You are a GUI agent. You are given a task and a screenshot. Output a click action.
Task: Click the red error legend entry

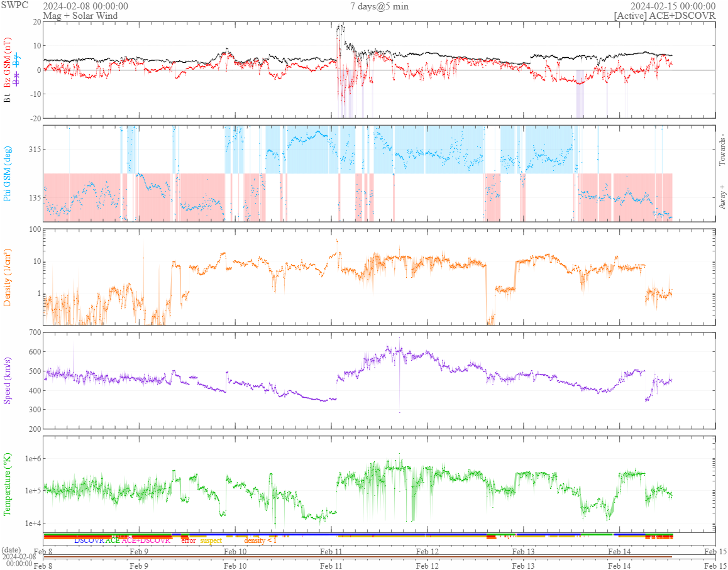tap(189, 540)
